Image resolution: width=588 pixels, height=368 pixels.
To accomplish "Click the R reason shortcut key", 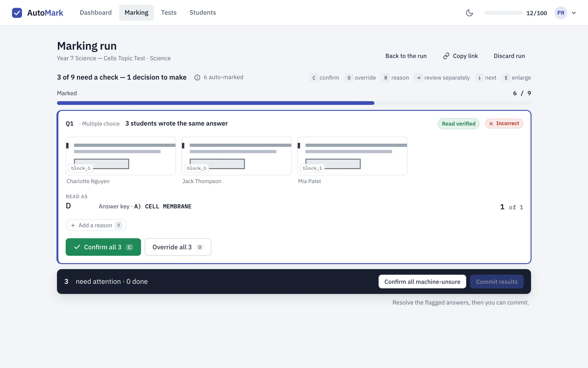I will (x=386, y=78).
